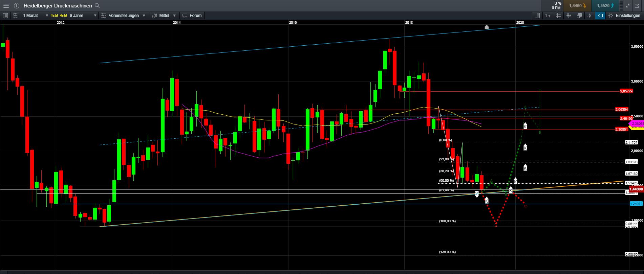Toggle chart grid lines

click(x=558, y=16)
